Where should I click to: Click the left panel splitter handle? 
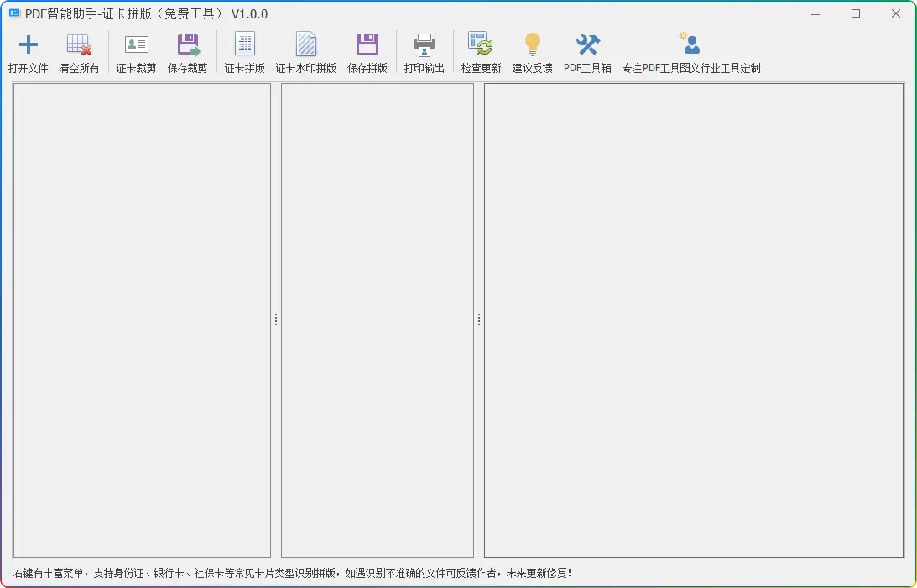coord(276,319)
